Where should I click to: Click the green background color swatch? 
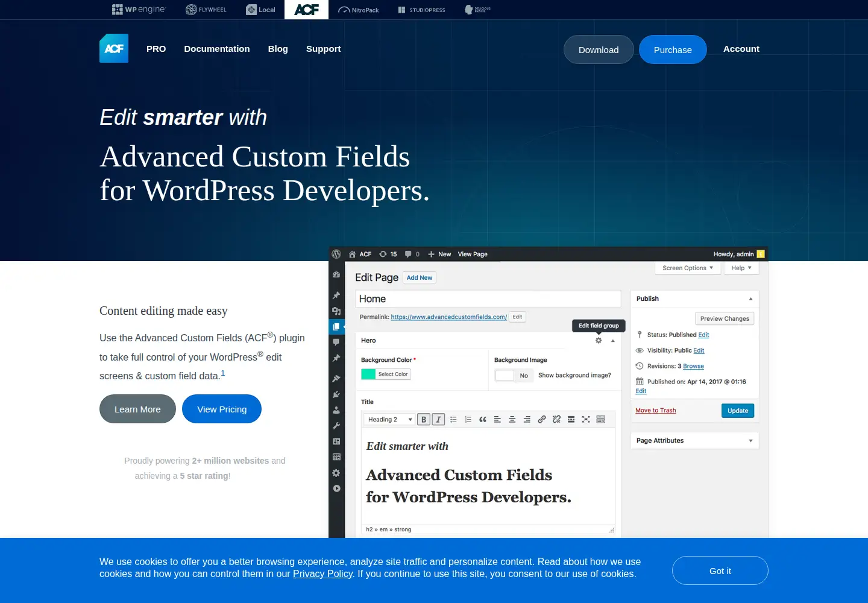click(x=368, y=374)
